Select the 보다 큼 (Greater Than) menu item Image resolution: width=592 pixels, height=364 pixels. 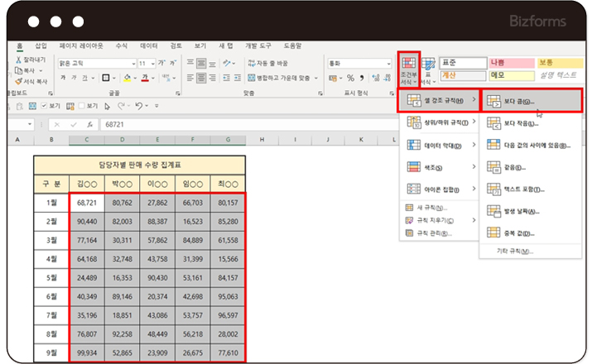pyautogui.click(x=520, y=102)
